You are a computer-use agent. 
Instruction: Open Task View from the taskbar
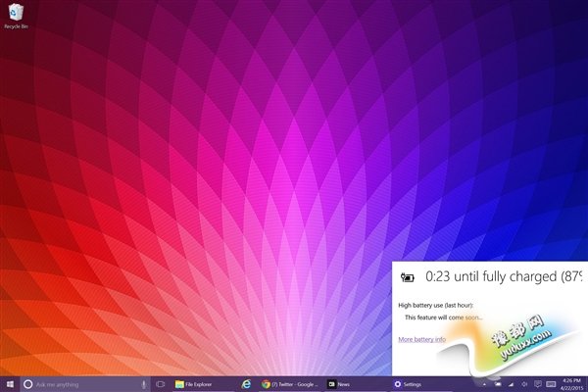[x=159, y=384]
